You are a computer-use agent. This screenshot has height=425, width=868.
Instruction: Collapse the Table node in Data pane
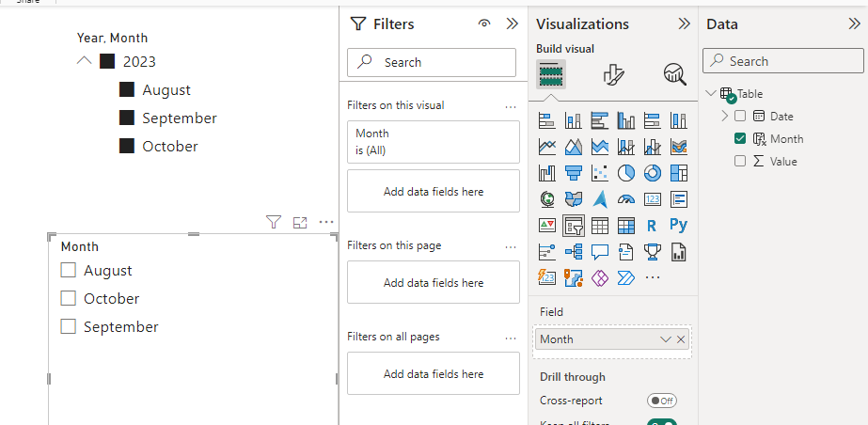point(711,93)
